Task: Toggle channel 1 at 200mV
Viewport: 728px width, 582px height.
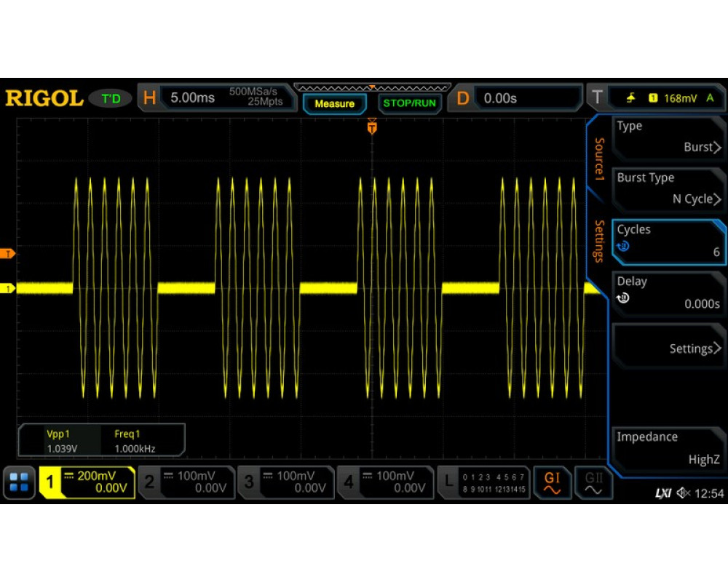Action: click(87, 482)
